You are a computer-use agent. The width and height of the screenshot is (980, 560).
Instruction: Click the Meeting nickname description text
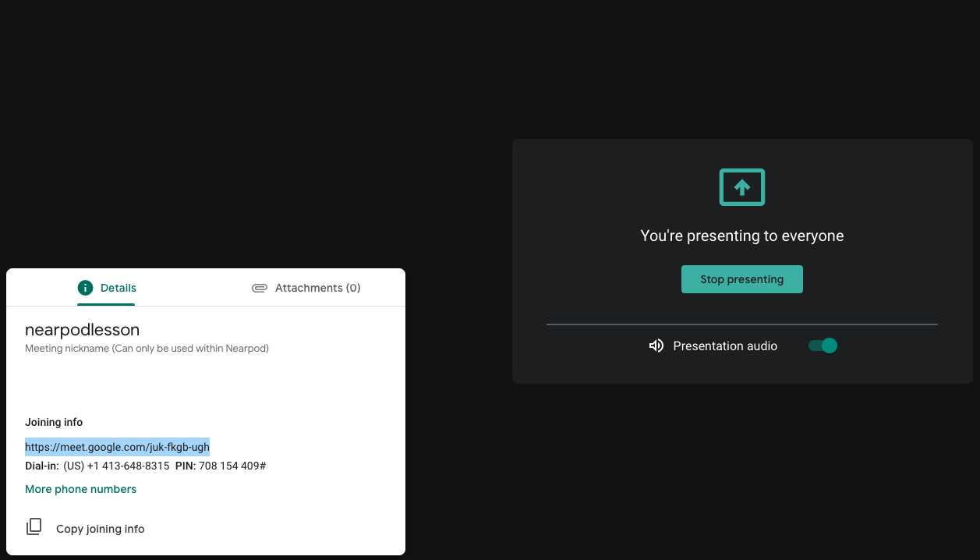pyautogui.click(x=147, y=349)
